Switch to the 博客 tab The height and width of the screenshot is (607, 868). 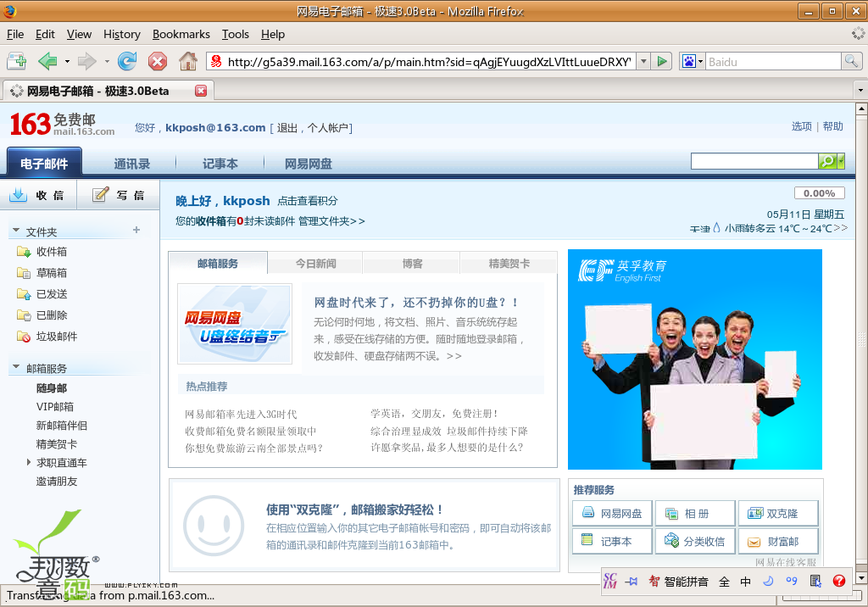(x=413, y=264)
